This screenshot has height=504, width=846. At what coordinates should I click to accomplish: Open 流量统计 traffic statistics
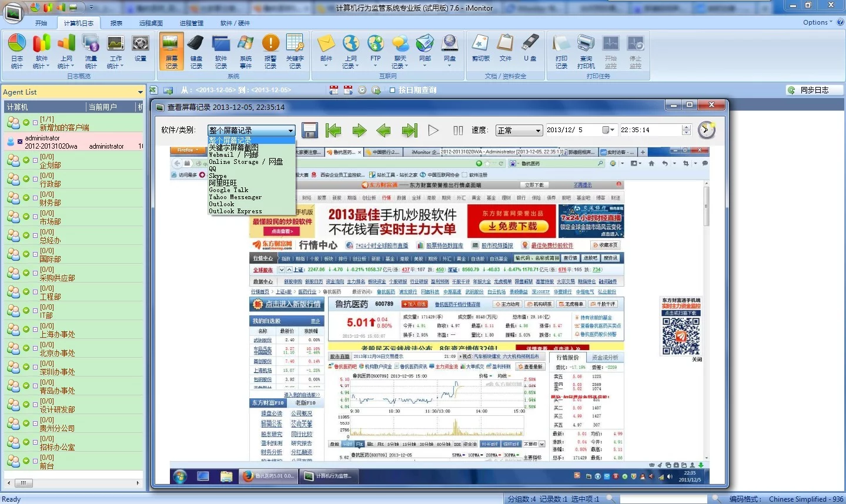click(x=91, y=51)
